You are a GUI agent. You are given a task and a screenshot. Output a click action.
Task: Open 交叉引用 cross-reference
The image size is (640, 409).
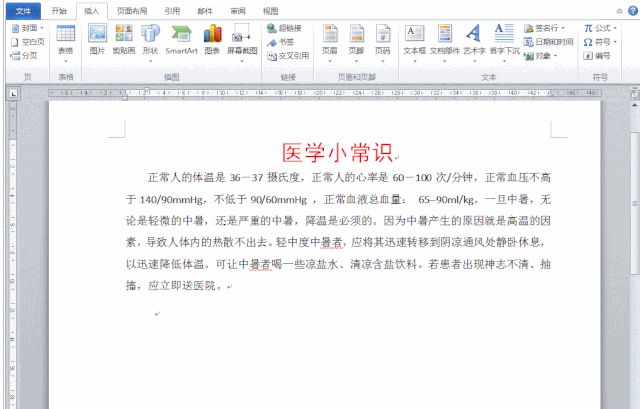click(x=287, y=56)
